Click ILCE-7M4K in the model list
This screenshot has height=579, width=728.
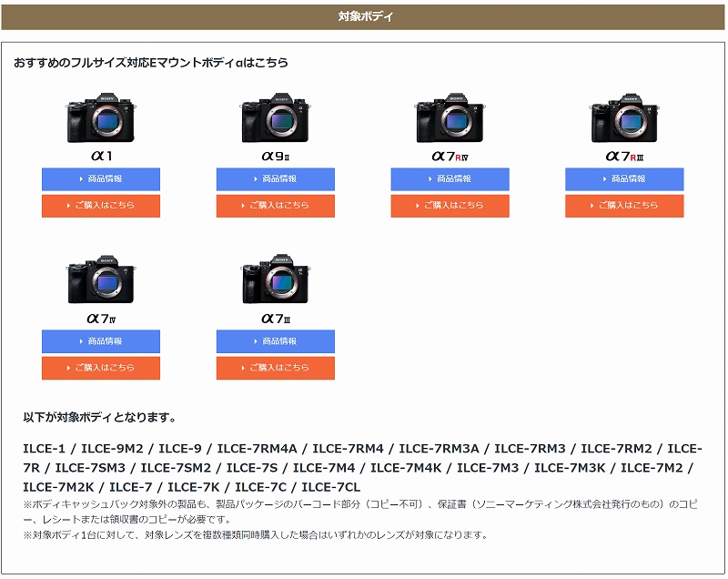tap(406, 468)
